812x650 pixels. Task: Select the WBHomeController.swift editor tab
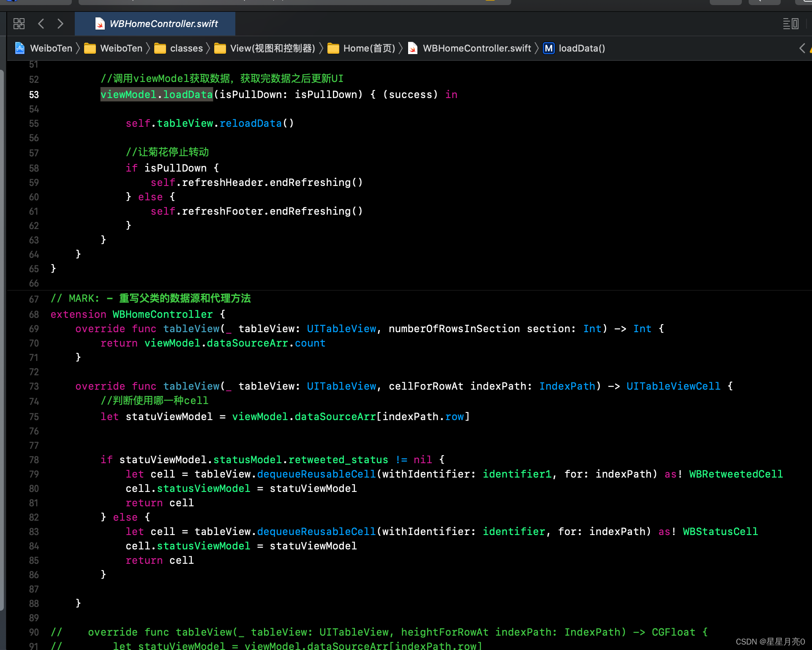click(163, 24)
